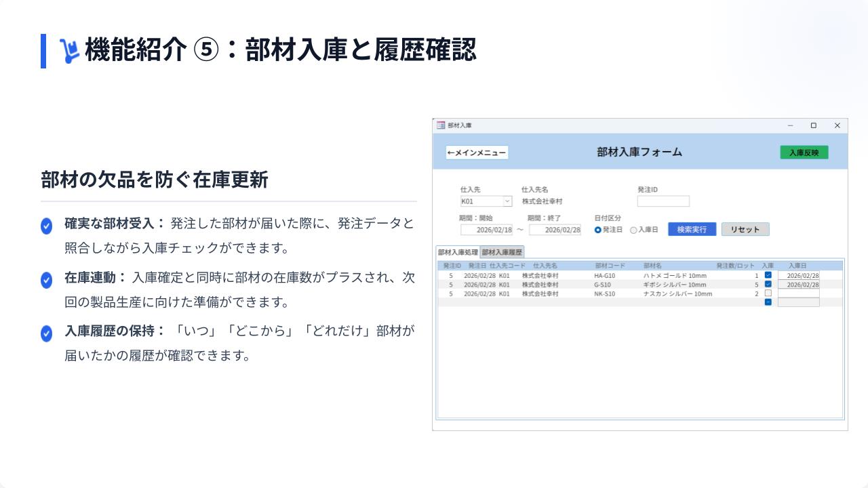
Task: Open the 仕入先 dropdown showing K01
Action: 507,201
